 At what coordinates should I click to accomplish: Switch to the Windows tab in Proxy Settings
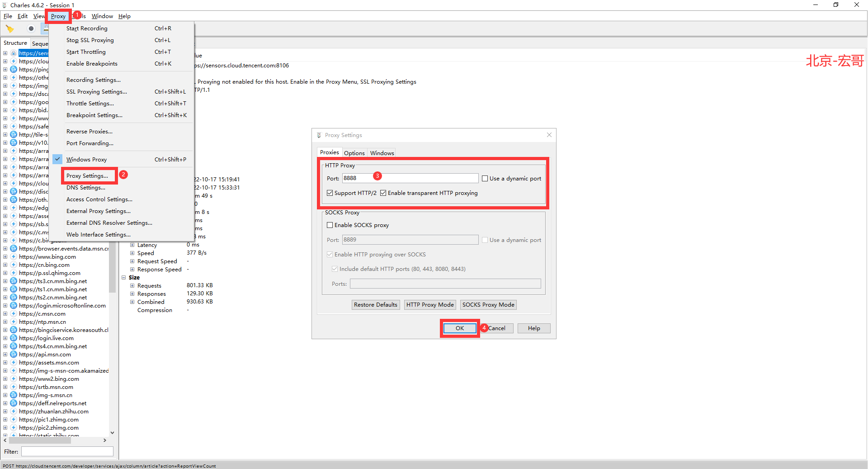click(x=382, y=153)
